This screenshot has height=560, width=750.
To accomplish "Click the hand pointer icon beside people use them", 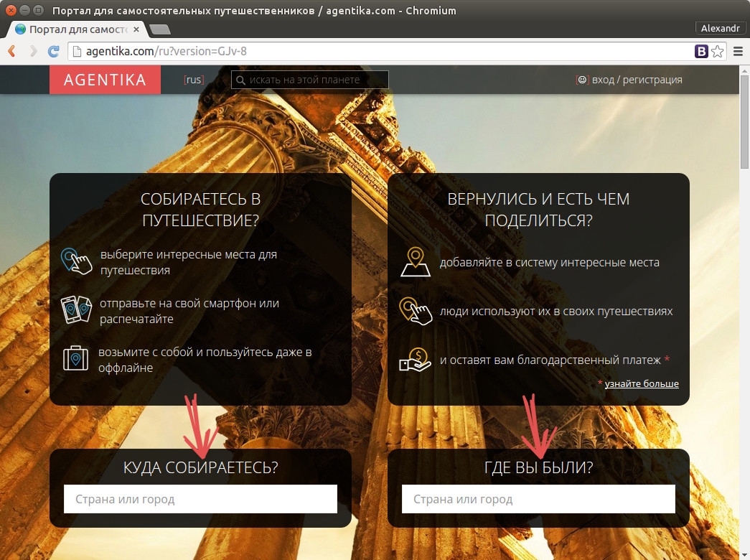I will 415,311.
